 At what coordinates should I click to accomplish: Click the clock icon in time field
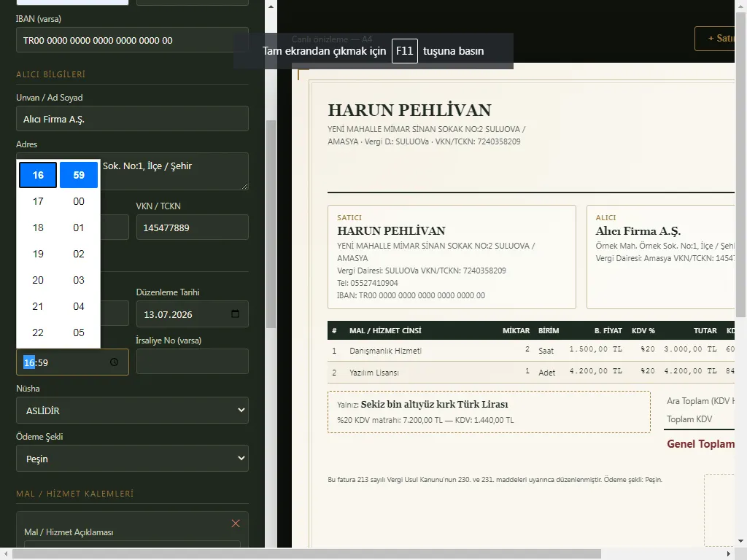[x=114, y=362]
